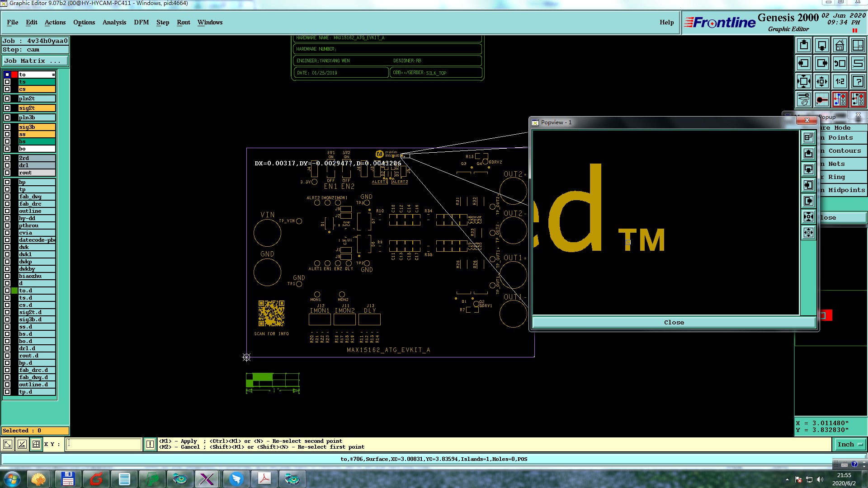Open the Snap Midpoints option in the popup
The image size is (868, 488).
pyautogui.click(x=843, y=190)
